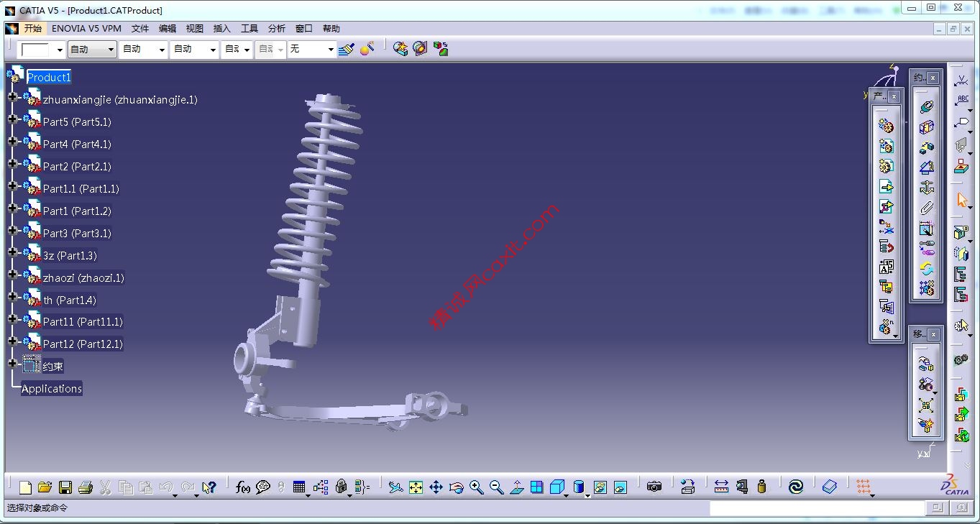Screen dimensions: 980x524
Task: Click the New document icon
Action: coord(25,487)
